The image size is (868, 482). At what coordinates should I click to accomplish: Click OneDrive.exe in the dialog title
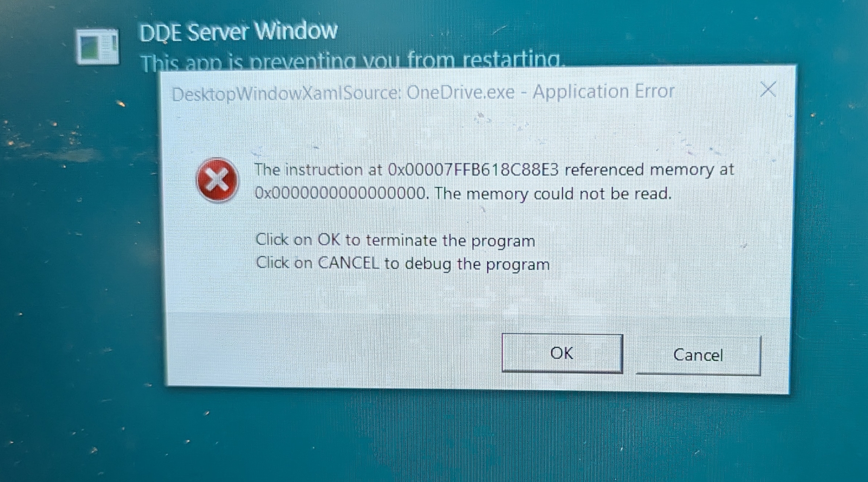461,92
